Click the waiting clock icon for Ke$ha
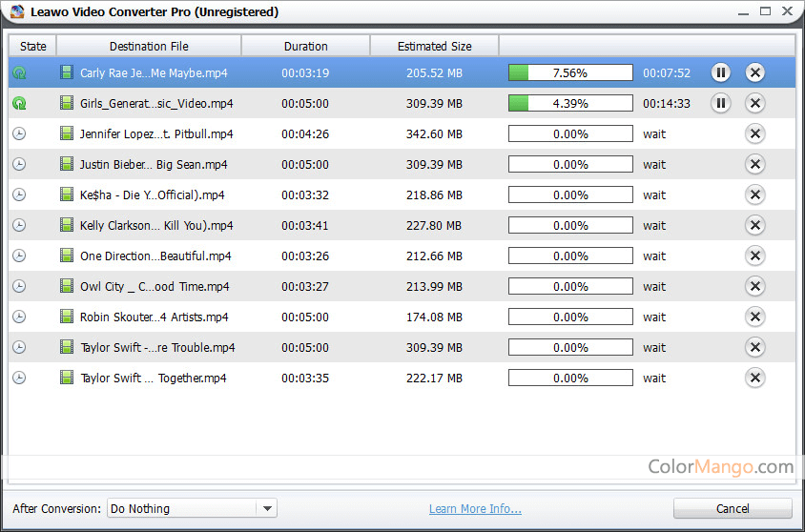The height and width of the screenshot is (532, 805). coord(19,194)
